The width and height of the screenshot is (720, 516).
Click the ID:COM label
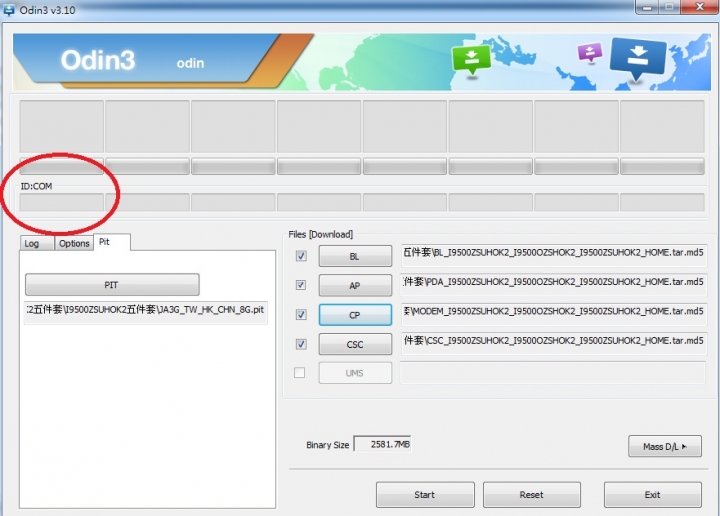[36, 186]
